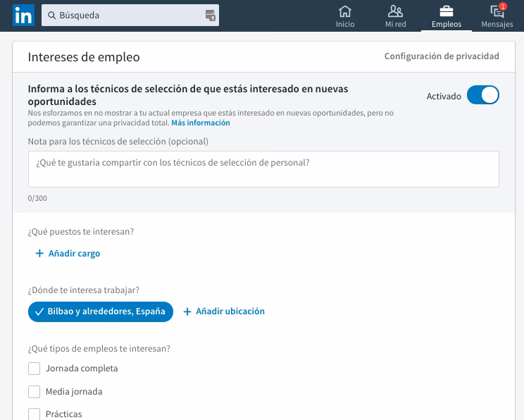Switch to the Empleos tab
This screenshot has width=524, height=420.
446,24
